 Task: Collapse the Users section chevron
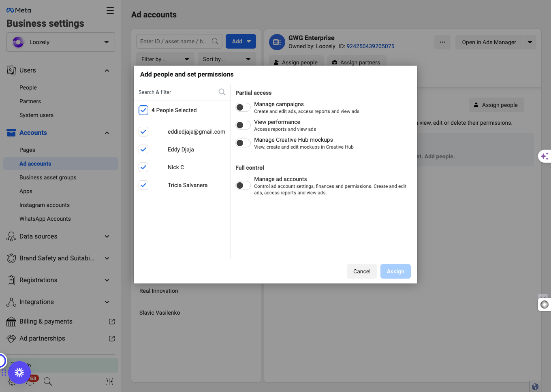(x=107, y=70)
